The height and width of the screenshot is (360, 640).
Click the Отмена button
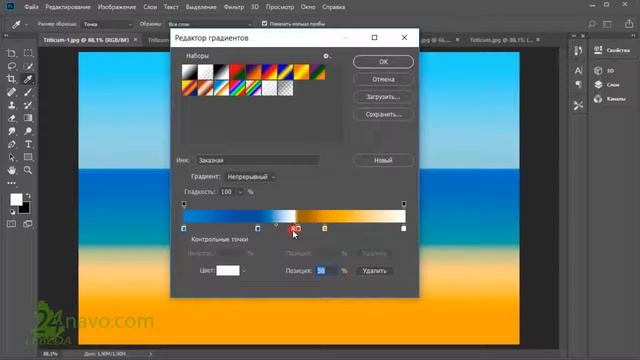point(383,79)
